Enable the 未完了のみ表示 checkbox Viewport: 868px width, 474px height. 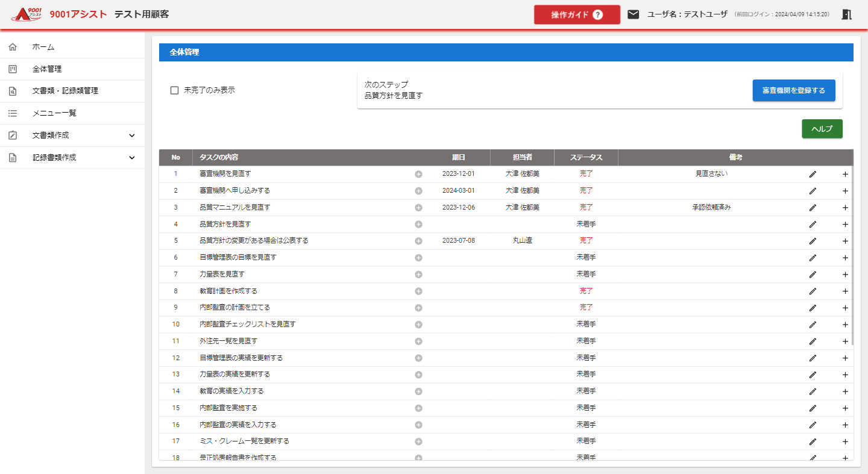point(174,90)
